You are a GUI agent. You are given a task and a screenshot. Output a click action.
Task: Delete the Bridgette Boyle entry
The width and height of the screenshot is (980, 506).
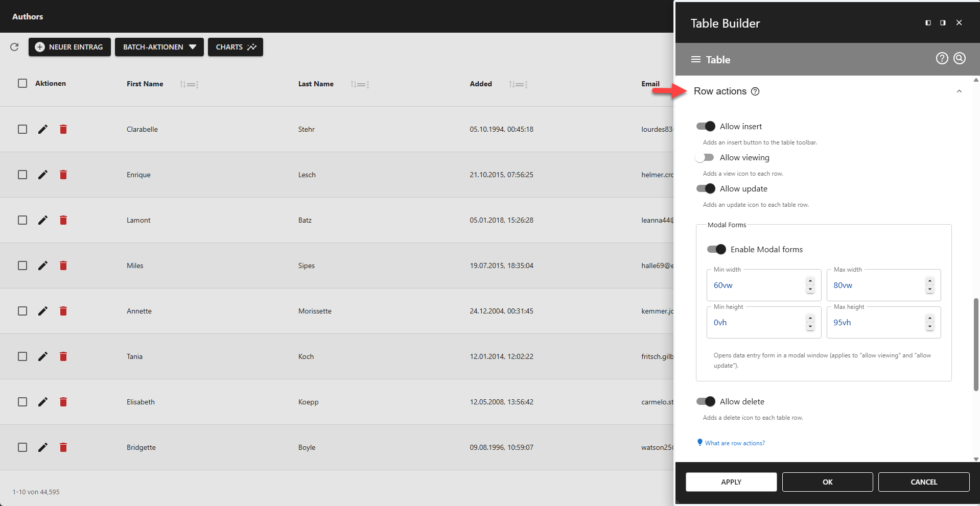point(63,447)
